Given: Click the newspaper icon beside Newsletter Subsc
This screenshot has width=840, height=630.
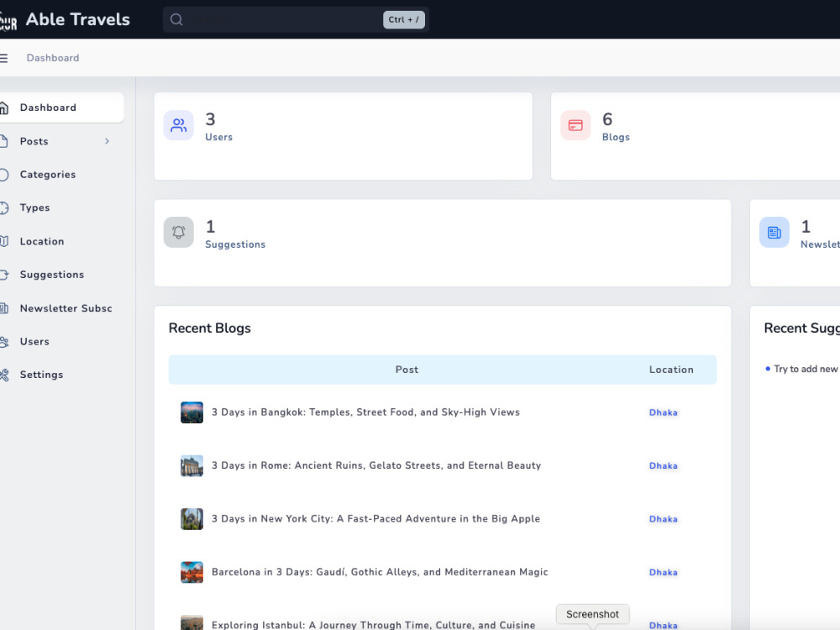Looking at the screenshot, I should (x=3, y=308).
